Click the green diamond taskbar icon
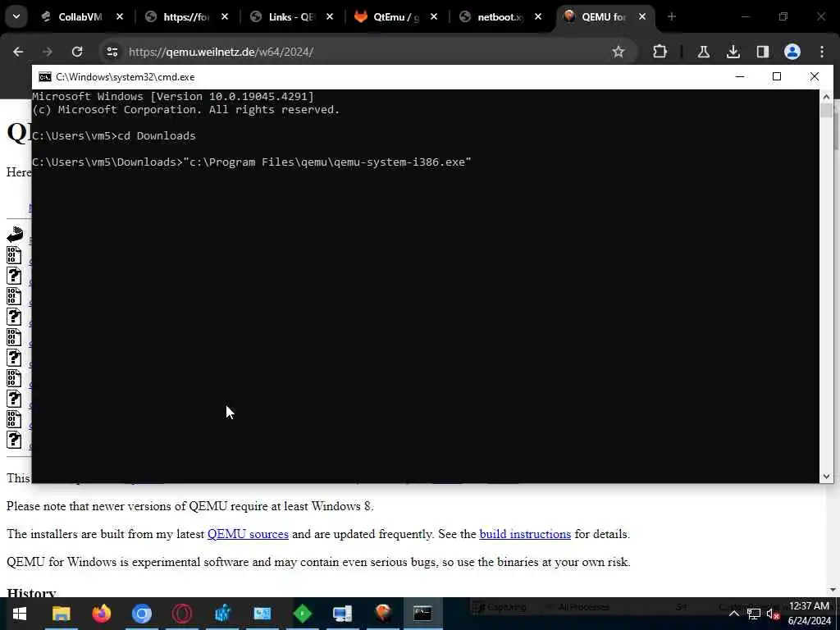The width and height of the screenshot is (840, 630). (302, 614)
